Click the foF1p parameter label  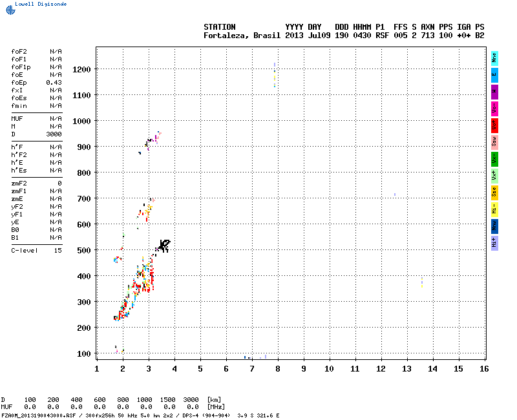click(21, 67)
